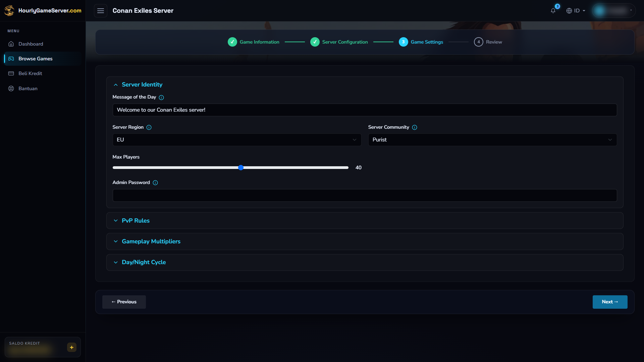Open the hamburger sidebar menu
644x362 pixels.
click(101, 11)
